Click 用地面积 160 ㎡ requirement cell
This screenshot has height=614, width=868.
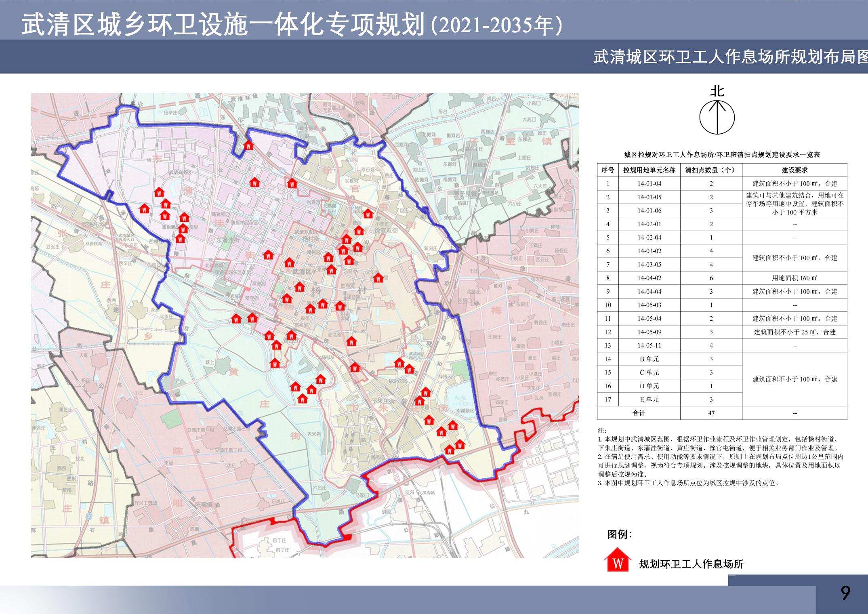point(794,278)
